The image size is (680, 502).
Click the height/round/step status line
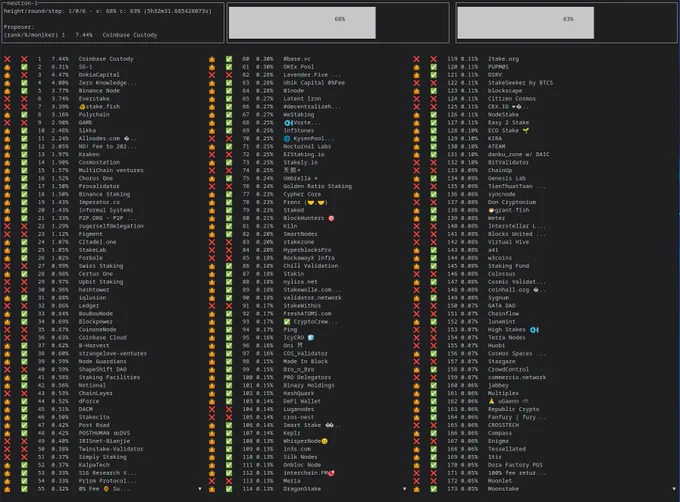[x=108, y=11]
